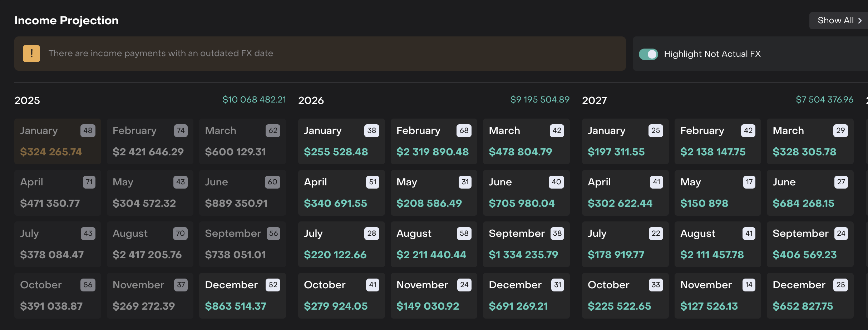Click the 74 count badge for February 2025
Viewport: 868px width, 330px height.
point(181,131)
